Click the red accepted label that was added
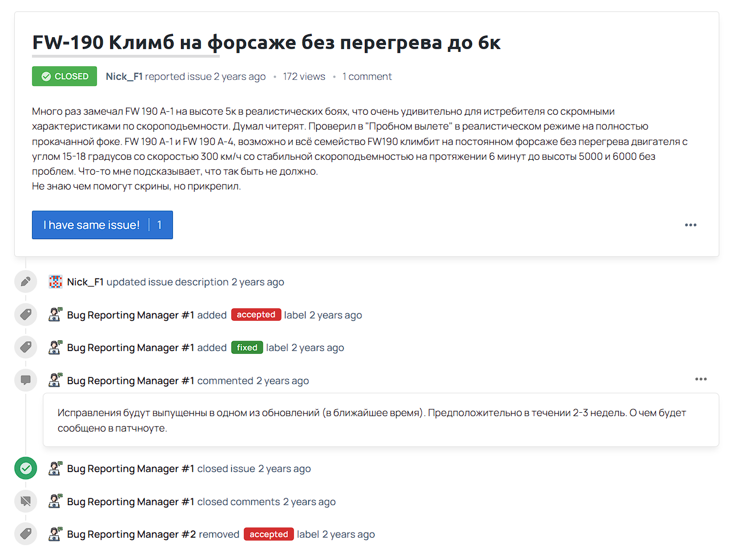 click(x=256, y=315)
